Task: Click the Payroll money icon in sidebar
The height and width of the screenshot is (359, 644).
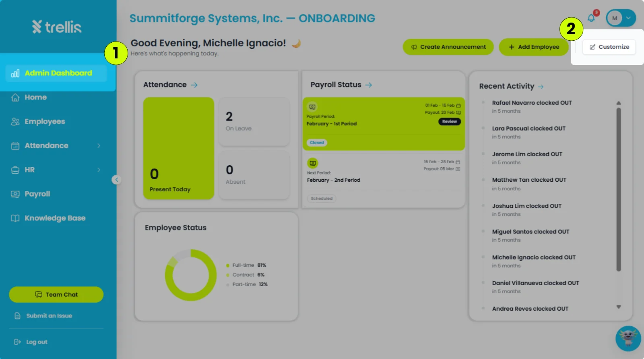Action: click(15, 194)
